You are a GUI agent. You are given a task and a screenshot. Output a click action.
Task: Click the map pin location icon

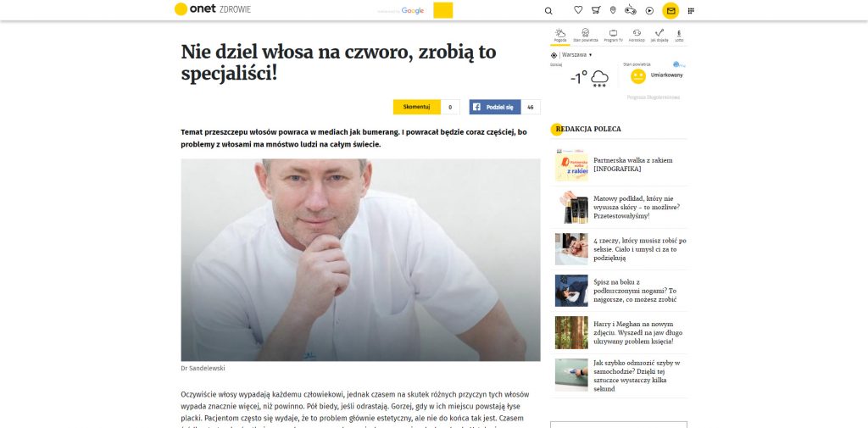click(x=613, y=10)
